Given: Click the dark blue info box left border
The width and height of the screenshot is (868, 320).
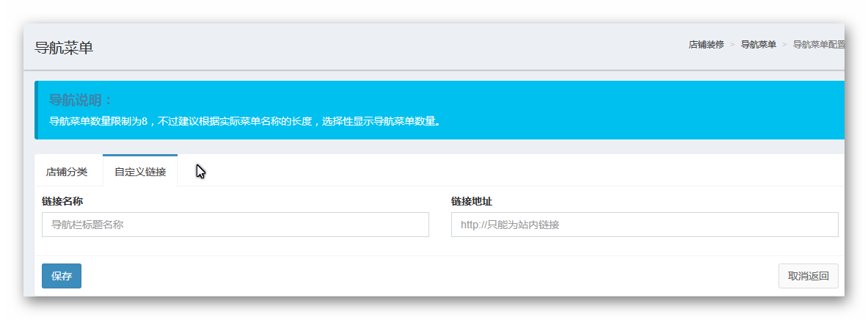Looking at the screenshot, I should pyautogui.click(x=36, y=110).
